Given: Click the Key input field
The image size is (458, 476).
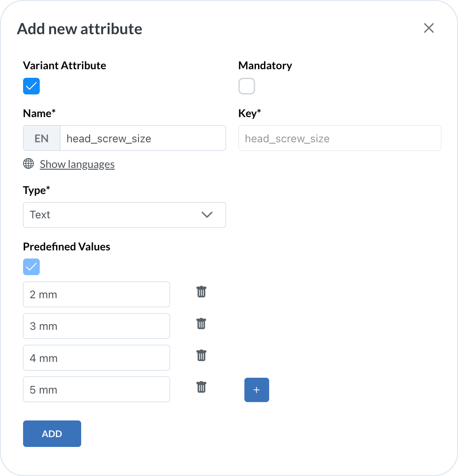Looking at the screenshot, I should pos(339,138).
